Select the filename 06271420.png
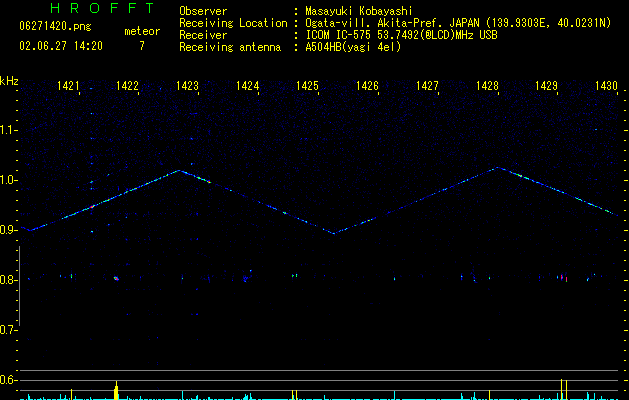The width and height of the screenshot is (629, 400). [x=55, y=27]
